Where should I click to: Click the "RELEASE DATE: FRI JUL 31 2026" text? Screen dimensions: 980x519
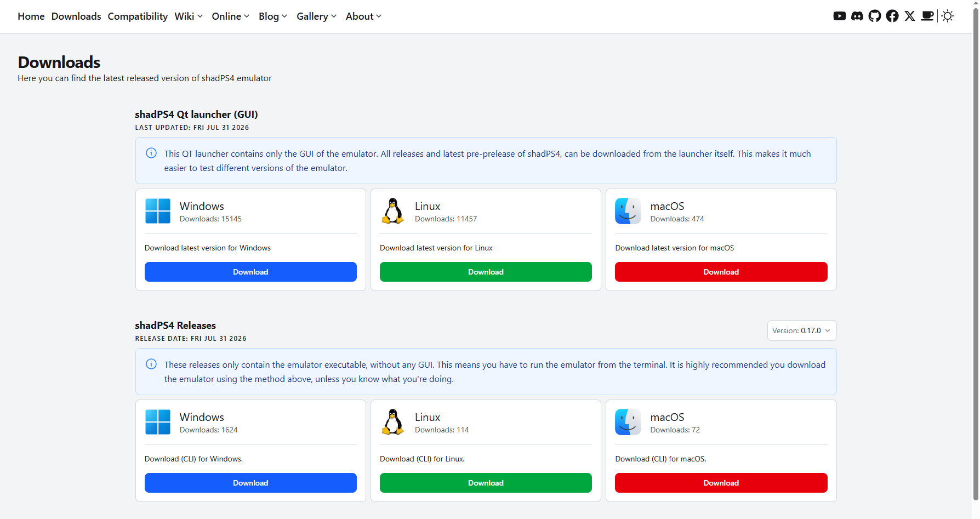click(191, 339)
